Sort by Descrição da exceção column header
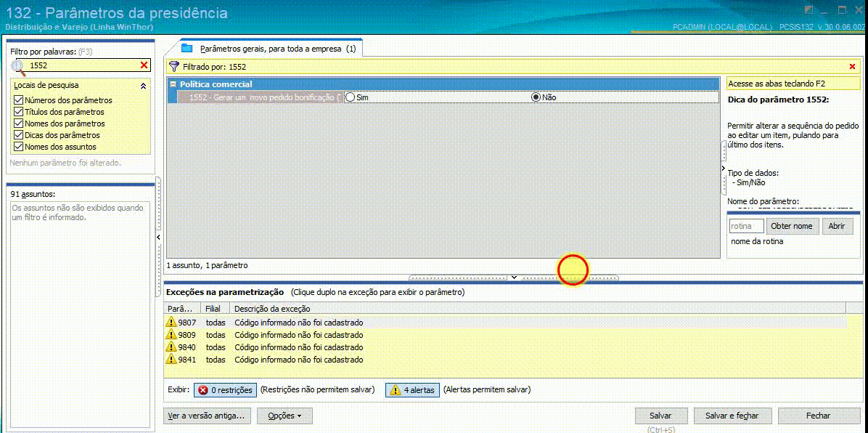 coord(538,308)
